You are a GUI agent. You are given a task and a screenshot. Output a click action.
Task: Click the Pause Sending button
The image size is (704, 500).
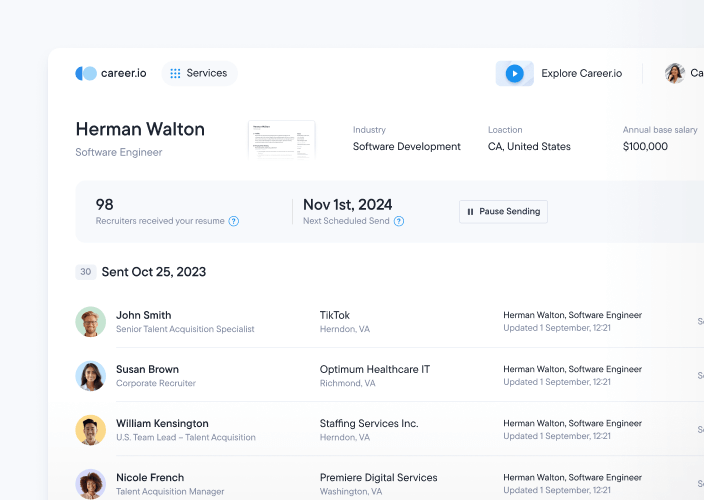tap(503, 211)
